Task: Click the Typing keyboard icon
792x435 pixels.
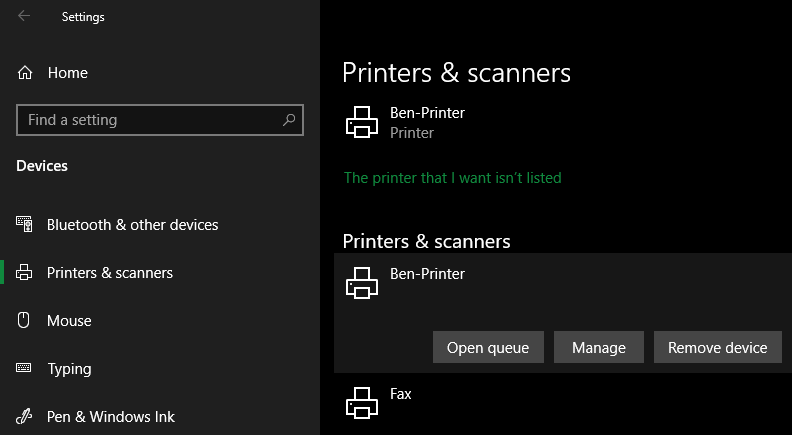Action: click(25, 369)
